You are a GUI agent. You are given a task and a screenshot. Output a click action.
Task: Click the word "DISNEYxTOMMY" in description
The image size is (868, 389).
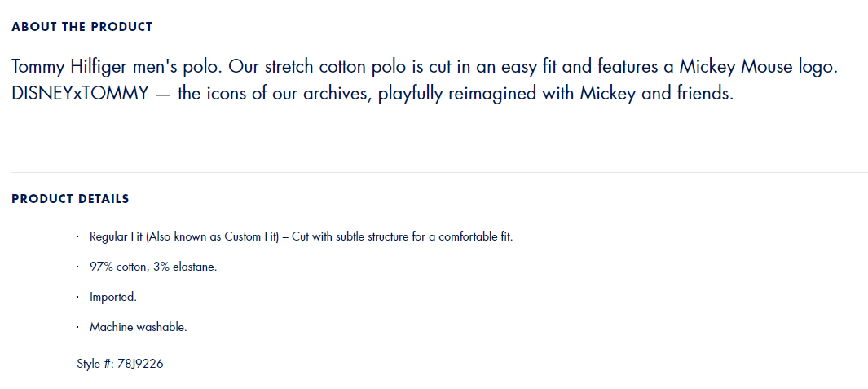click(x=80, y=93)
